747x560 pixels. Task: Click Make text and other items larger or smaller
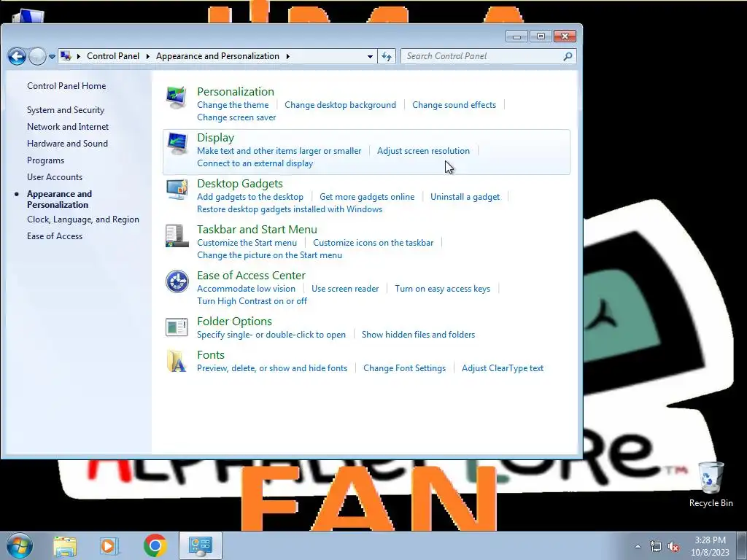[x=279, y=151]
